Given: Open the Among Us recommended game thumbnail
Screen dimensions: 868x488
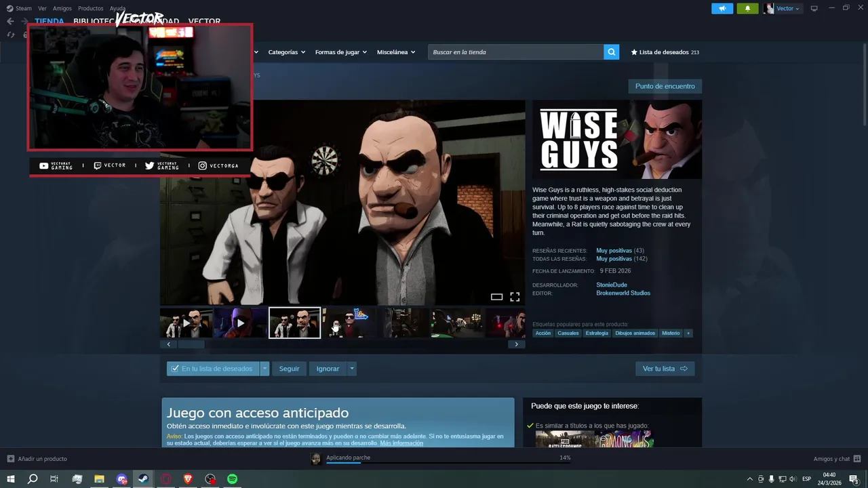Looking at the screenshot, I should tap(624, 439).
